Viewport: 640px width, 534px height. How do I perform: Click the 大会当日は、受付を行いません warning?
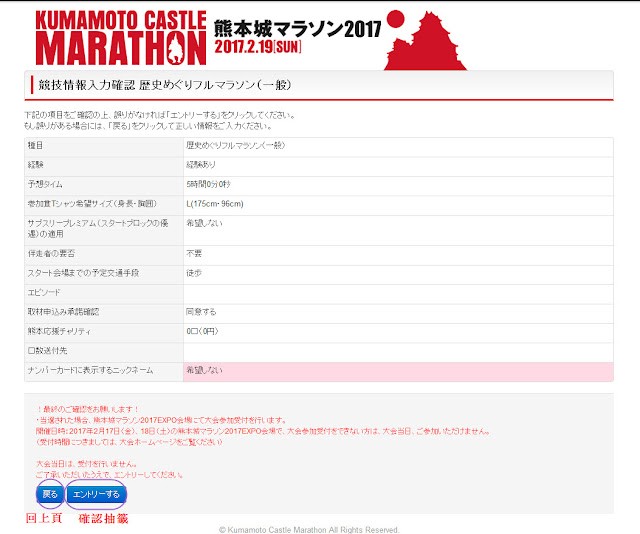87,464
